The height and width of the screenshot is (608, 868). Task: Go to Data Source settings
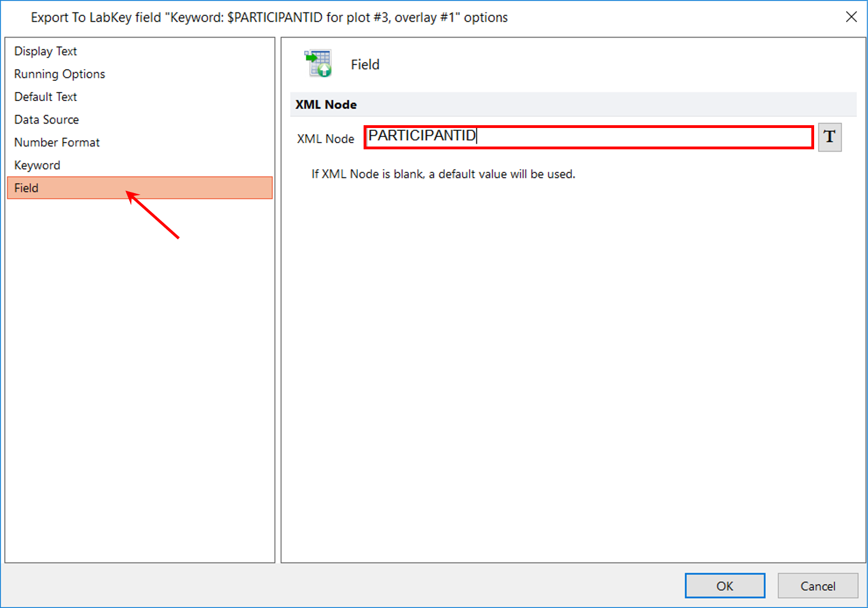pyautogui.click(x=140, y=120)
